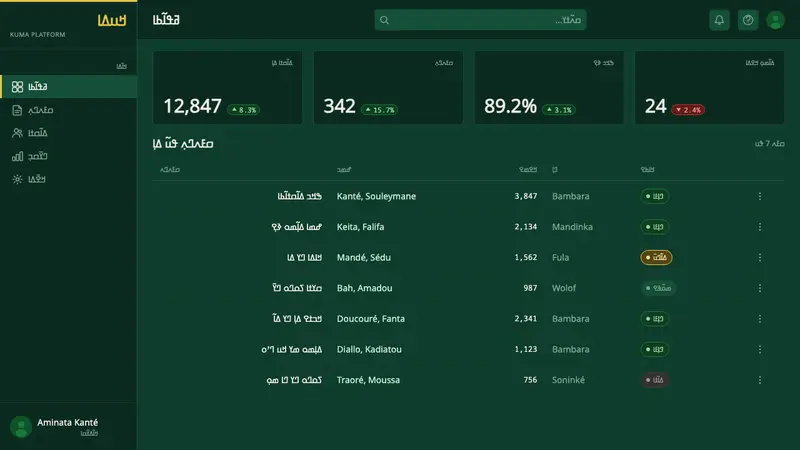Click status badge for Doucouré, Fanta

pyautogui.click(x=655, y=318)
